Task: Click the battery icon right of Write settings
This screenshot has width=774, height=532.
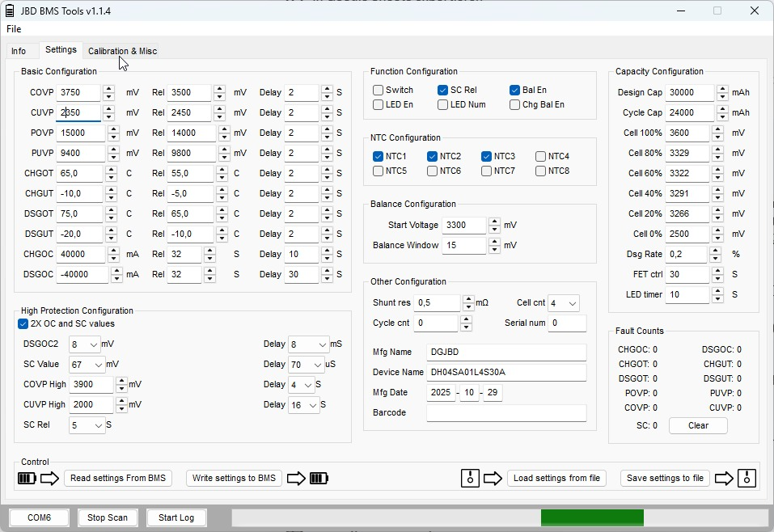Action: click(319, 479)
